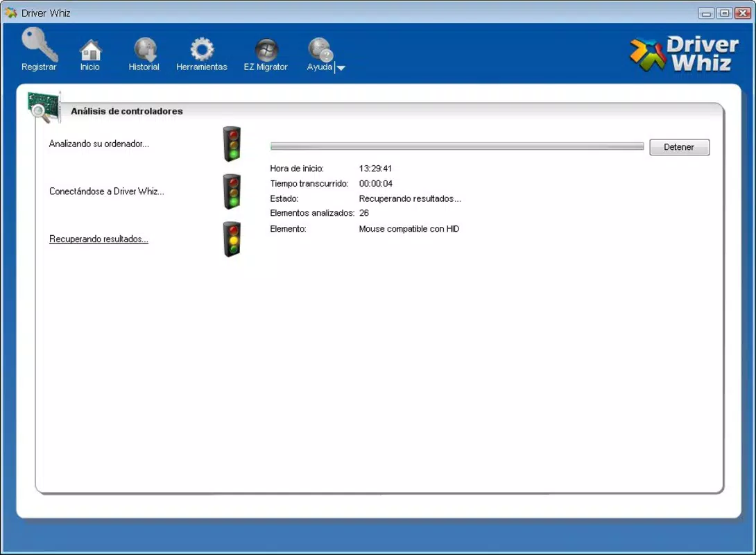
Task: Click the Tiempo transcurrido label
Action: pos(309,184)
